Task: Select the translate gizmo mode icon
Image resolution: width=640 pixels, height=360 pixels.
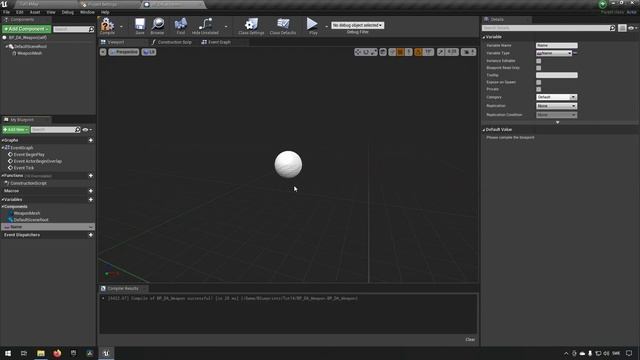Action: 358,52
